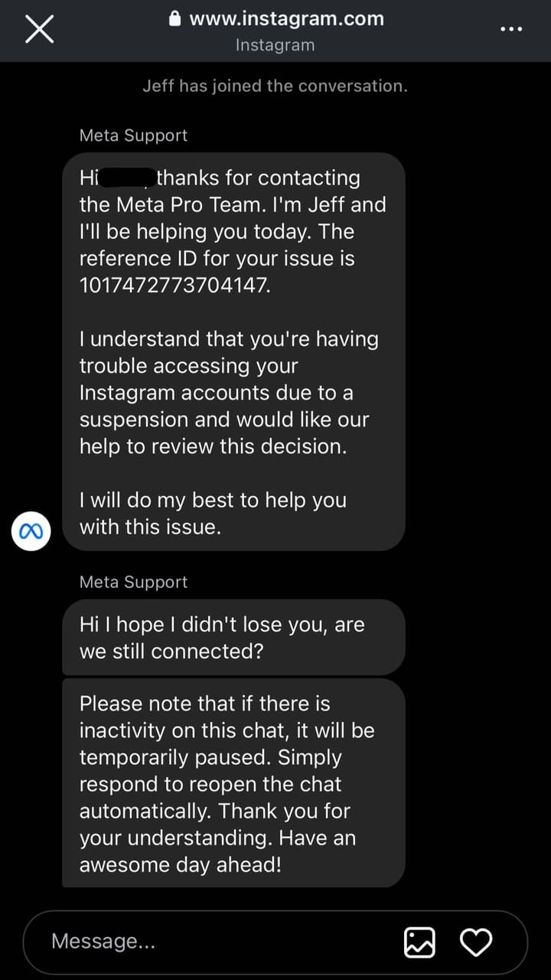This screenshot has width=551, height=980.
Task: Tap the padlock security icon beside the URL
Action: pos(175,18)
